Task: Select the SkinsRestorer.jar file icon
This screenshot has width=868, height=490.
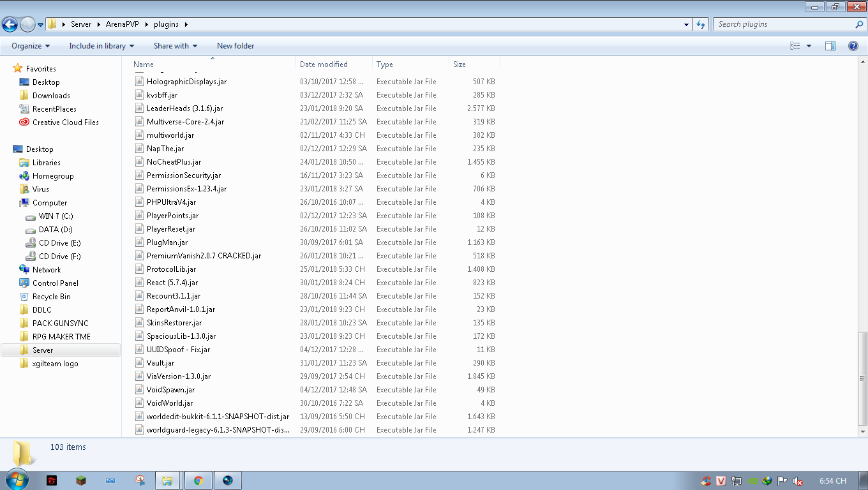Action: click(x=139, y=323)
